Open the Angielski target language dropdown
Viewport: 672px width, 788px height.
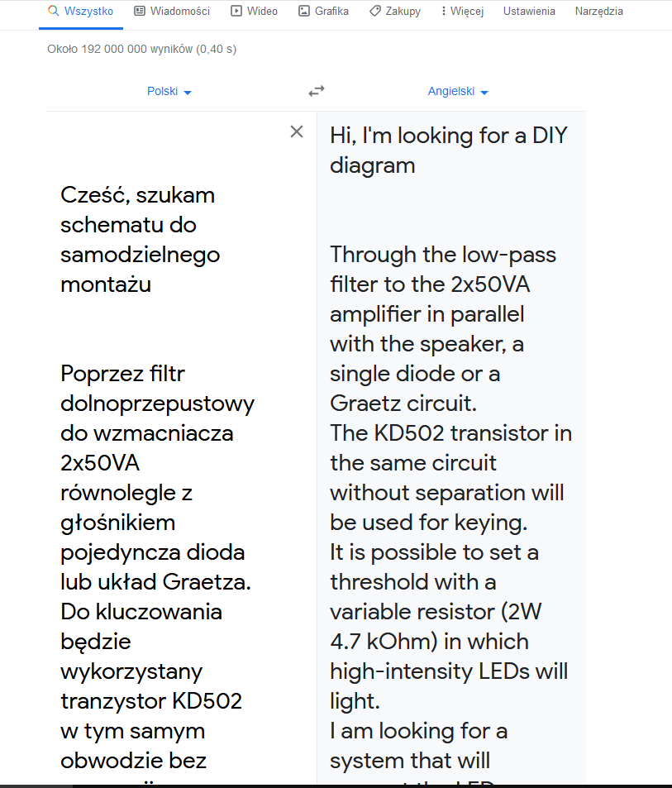click(458, 92)
